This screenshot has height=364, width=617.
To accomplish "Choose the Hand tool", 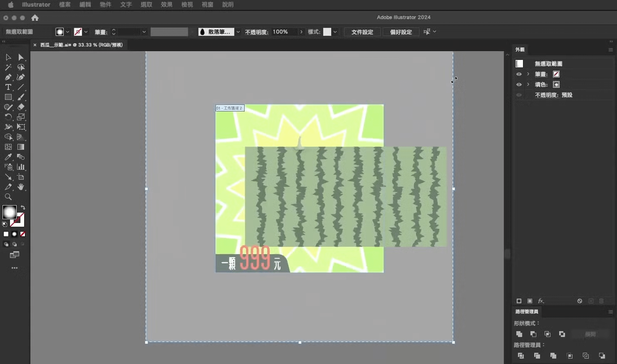I will 21,187.
